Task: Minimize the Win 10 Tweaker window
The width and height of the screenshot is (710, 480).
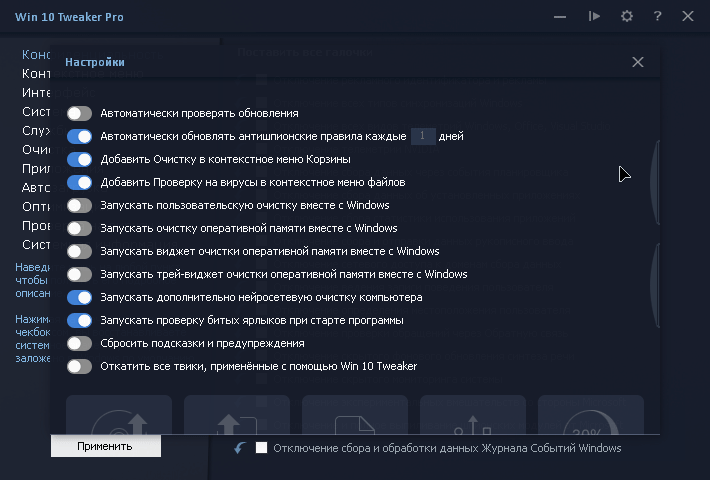Action: [563, 16]
